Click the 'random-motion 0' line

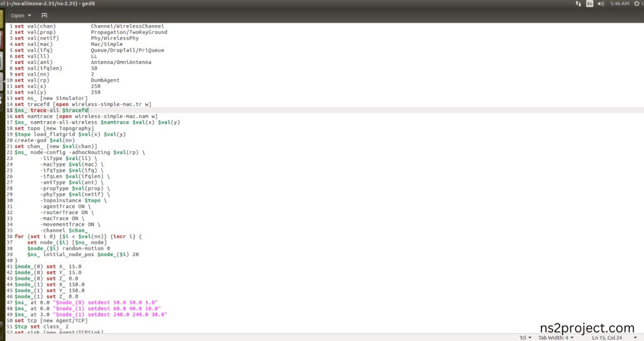[x=69, y=249]
